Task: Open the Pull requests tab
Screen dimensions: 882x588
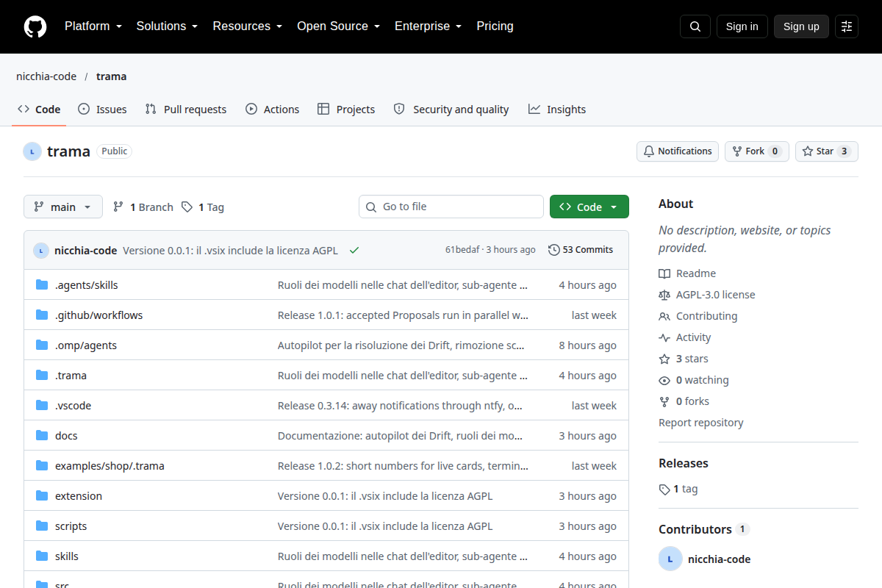Action: (186, 110)
